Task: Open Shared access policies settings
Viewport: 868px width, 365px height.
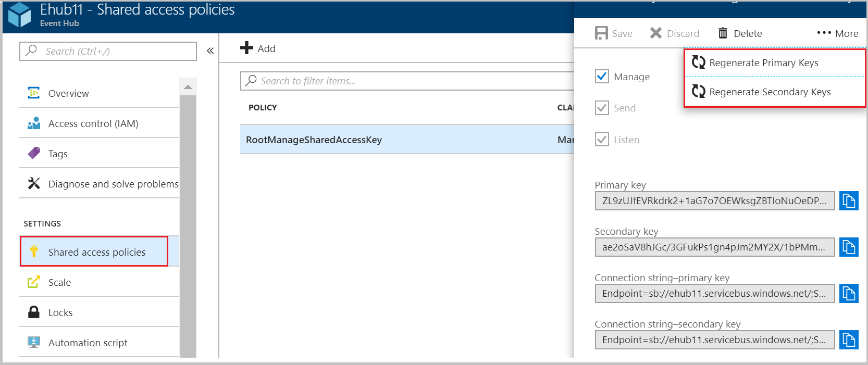Action: click(96, 252)
